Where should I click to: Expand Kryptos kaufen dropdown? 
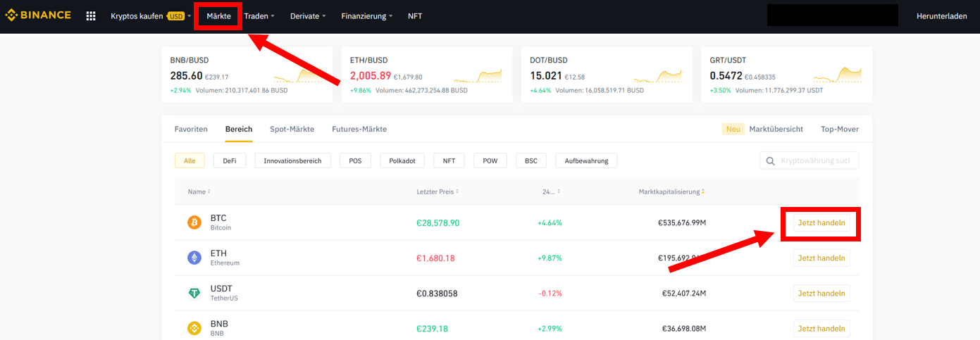tap(151, 15)
